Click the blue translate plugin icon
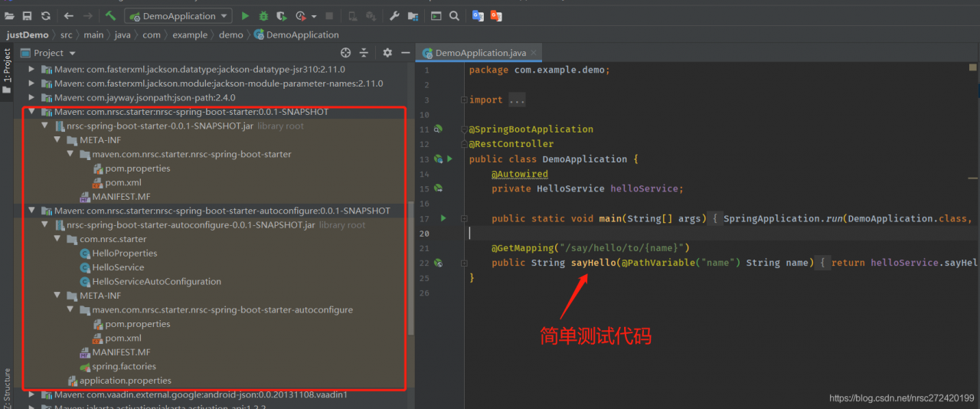The width and height of the screenshot is (980, 409). pos(478,15)
